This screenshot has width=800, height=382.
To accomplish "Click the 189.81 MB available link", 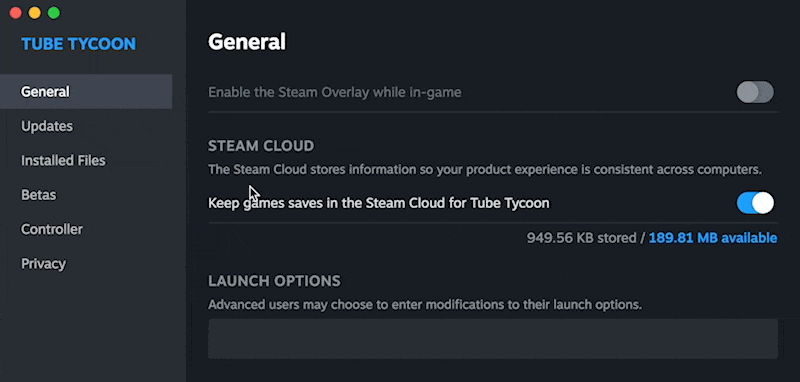I will [713, 238].
